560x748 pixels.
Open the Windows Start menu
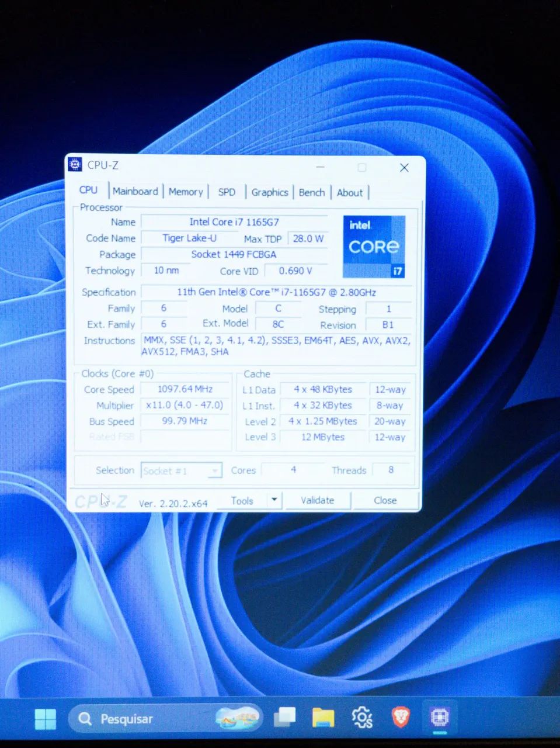pos(45,718)
